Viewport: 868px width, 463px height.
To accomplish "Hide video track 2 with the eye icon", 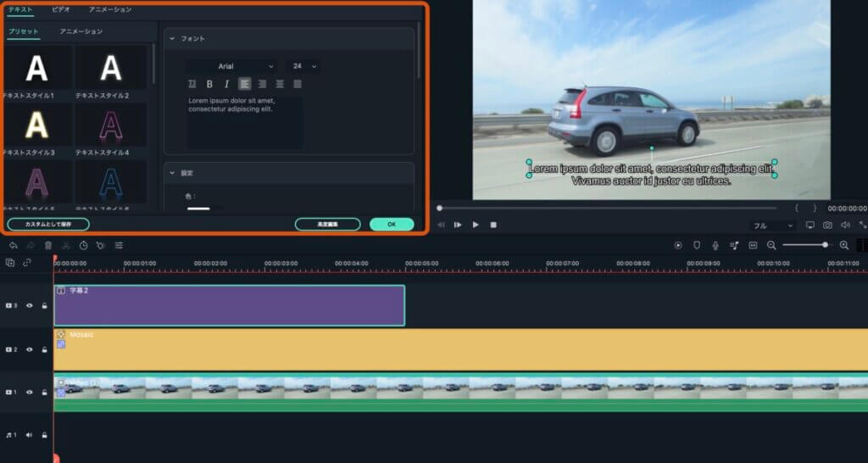I will coord(30,349).
